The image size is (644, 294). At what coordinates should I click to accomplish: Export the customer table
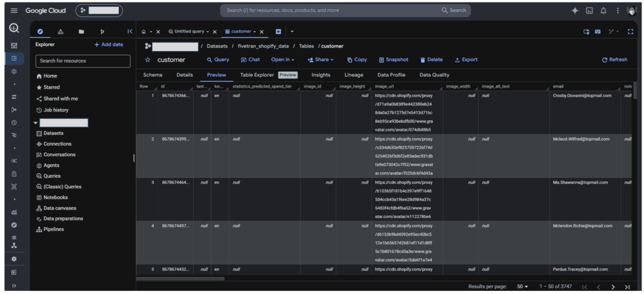point(466,60)
